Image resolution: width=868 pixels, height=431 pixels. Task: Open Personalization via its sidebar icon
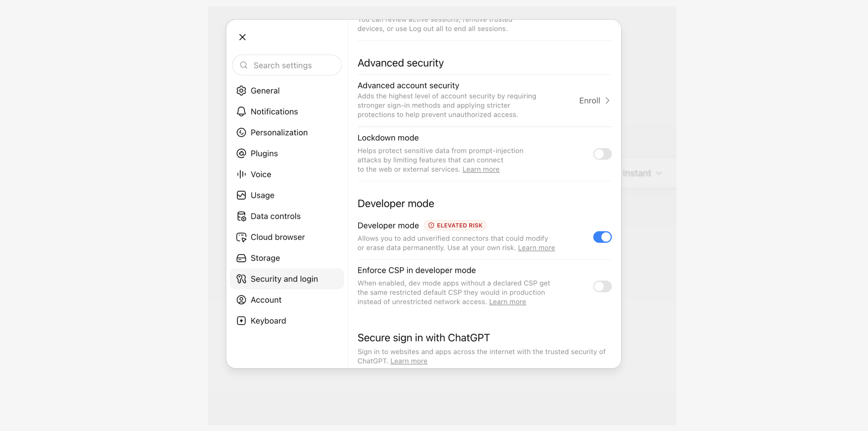click(241, 132)
